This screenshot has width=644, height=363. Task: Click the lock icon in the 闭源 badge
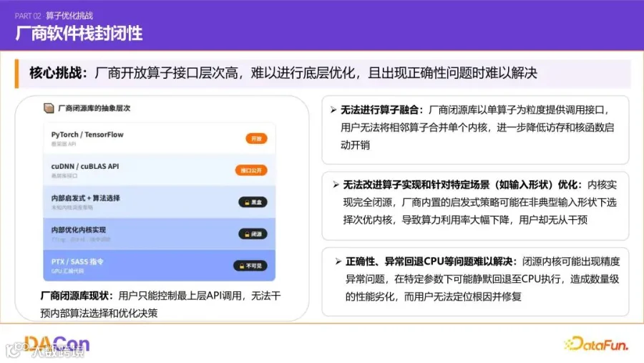point(247,234)
